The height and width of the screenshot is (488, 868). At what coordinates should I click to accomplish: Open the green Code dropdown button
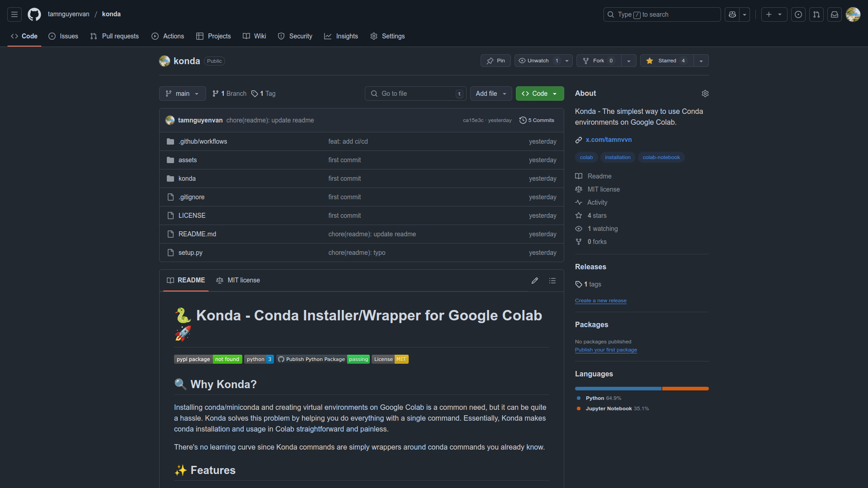point(540,94)
